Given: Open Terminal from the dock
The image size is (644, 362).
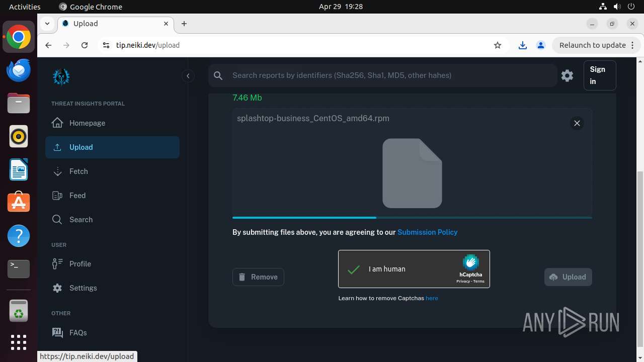Looking at the screenshot, I should (x=19, y=269).
